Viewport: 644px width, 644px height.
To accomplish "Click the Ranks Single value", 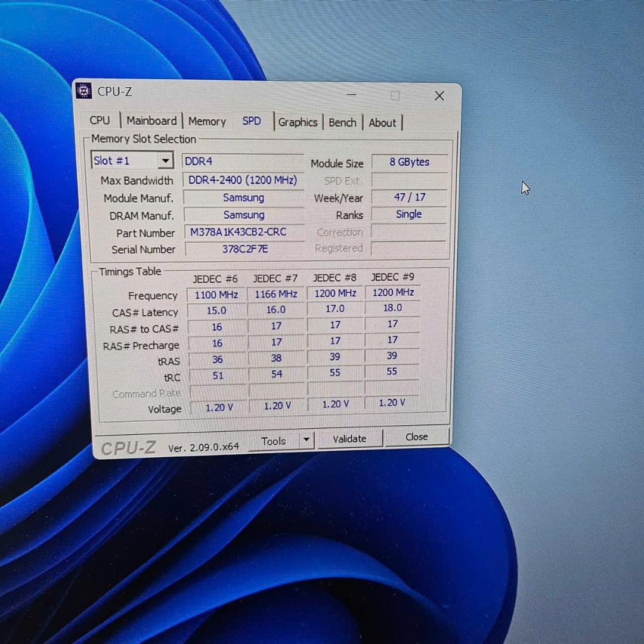I will point(408,215).
